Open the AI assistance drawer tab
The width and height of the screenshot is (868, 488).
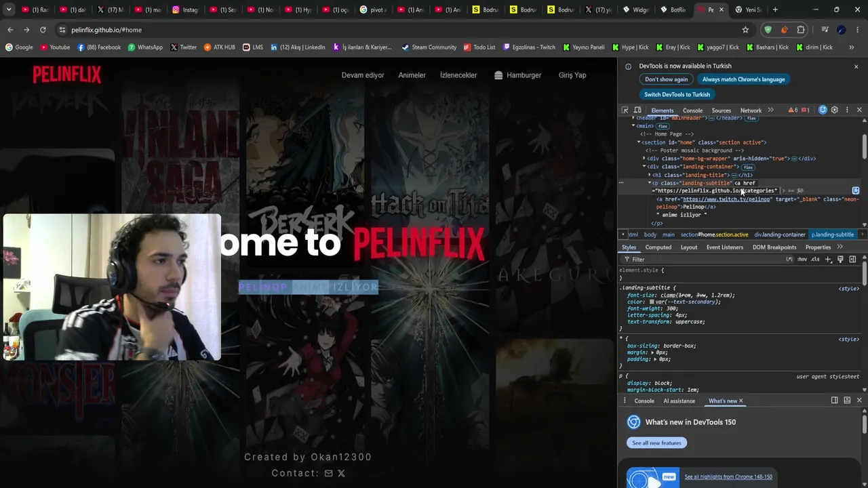679,401
